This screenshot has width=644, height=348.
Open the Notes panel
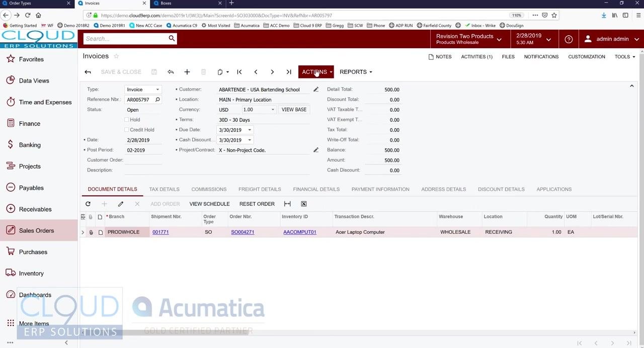click(440, 57)
